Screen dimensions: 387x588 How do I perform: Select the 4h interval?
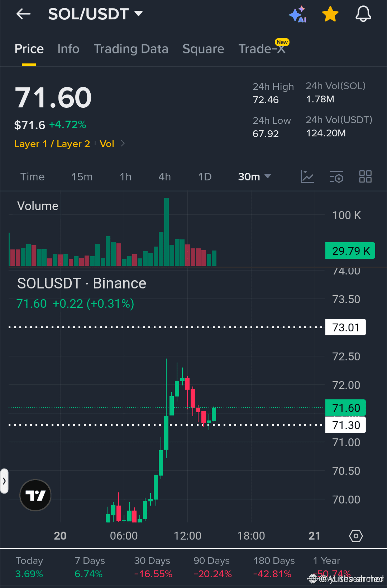[164, 177]
